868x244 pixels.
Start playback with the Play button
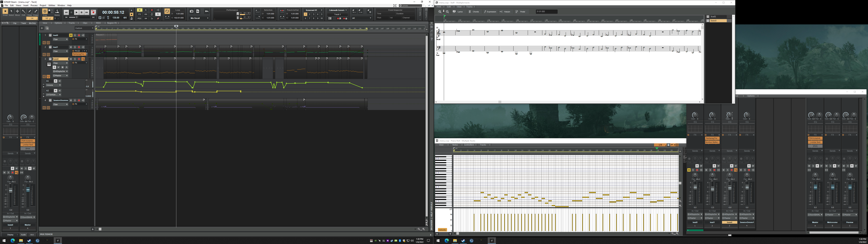coord(76,13)
